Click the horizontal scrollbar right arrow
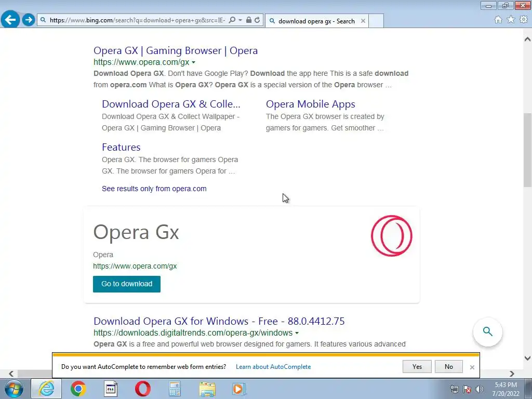Screen dimensions: 532x399 [512, 374]
